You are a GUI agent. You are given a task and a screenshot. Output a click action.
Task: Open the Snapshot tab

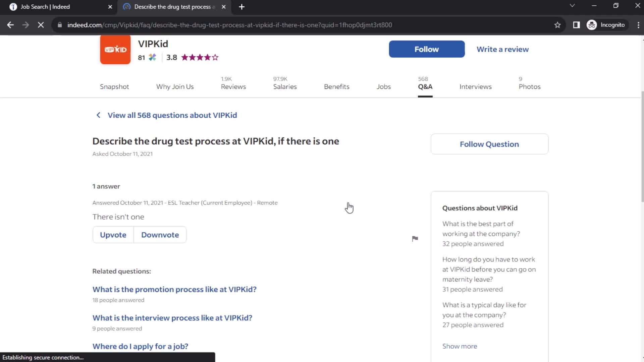(x=114, y=86)
